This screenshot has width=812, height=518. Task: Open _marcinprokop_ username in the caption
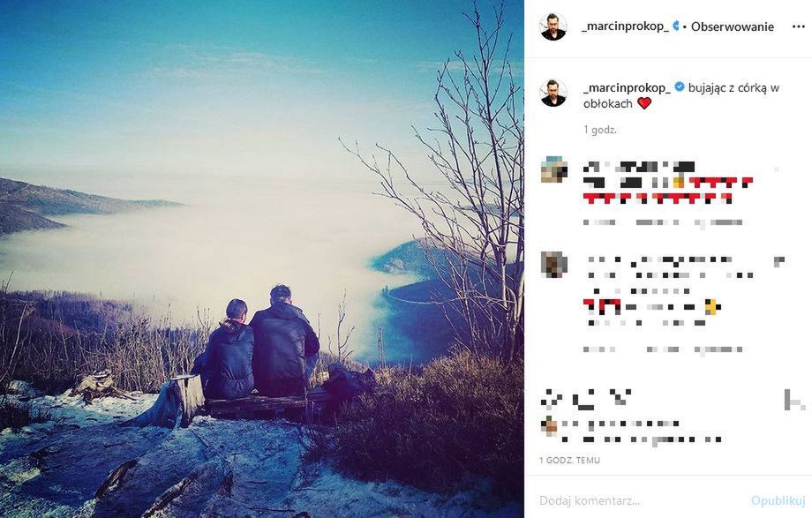click(x=627, y=87)
